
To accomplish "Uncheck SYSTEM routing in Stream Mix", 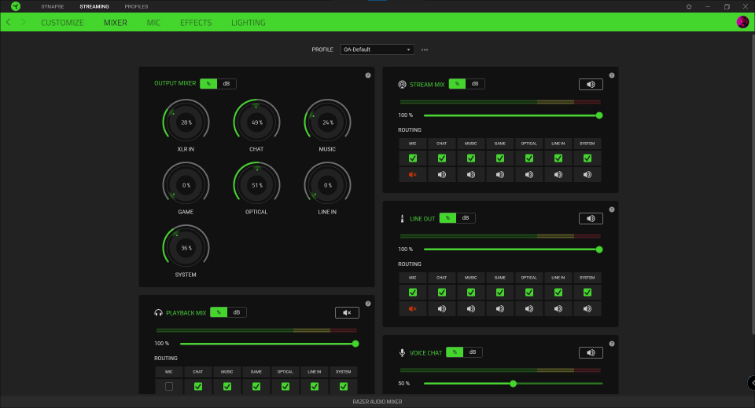I will (587, 158).
